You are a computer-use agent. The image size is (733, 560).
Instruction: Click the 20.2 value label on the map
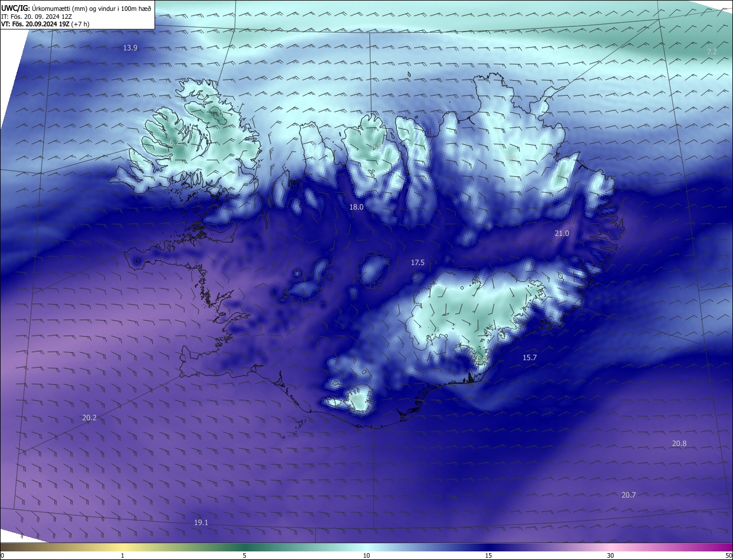[x=89, y=417]
